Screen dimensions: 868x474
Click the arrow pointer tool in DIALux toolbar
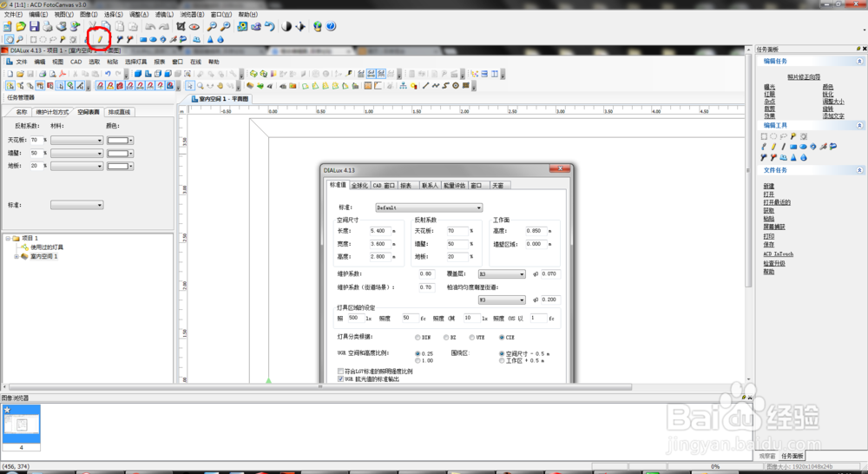[190, 86]
